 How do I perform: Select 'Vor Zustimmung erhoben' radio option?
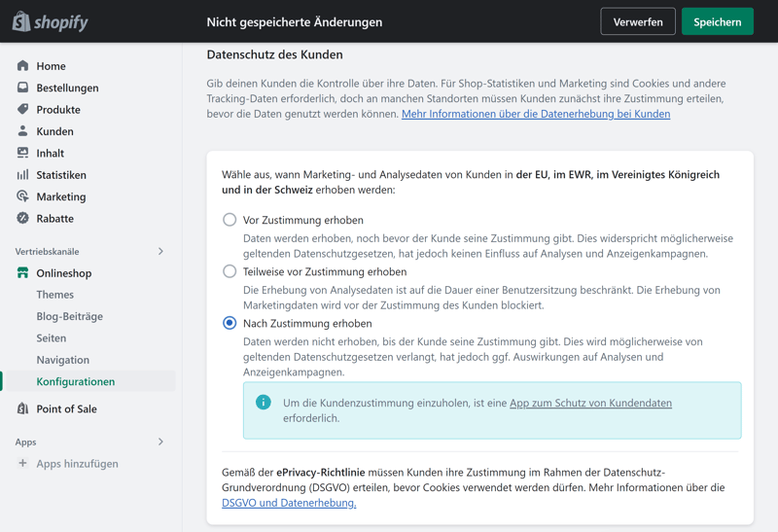click(230, 220)
